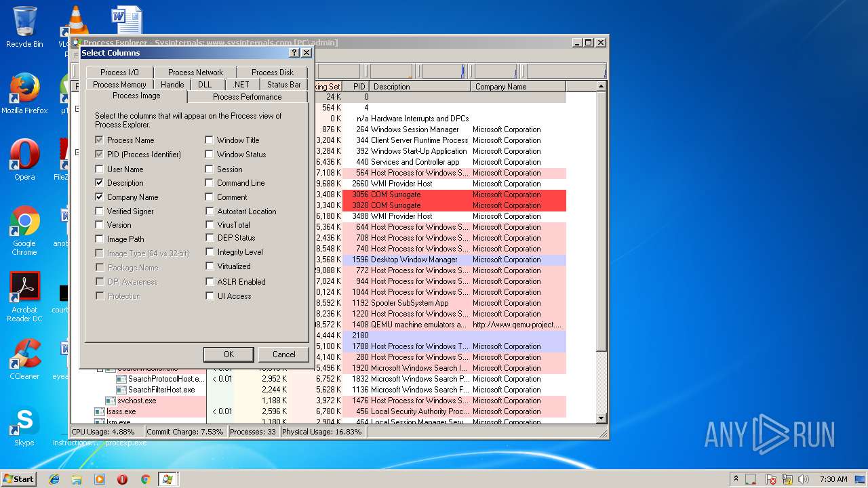Click the process list scrollbar up arrow

point(601,86)
